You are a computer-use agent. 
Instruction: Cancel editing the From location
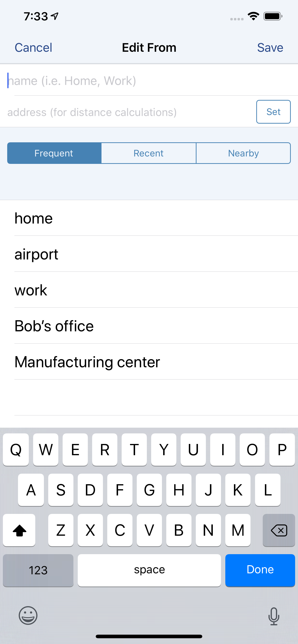33,47
